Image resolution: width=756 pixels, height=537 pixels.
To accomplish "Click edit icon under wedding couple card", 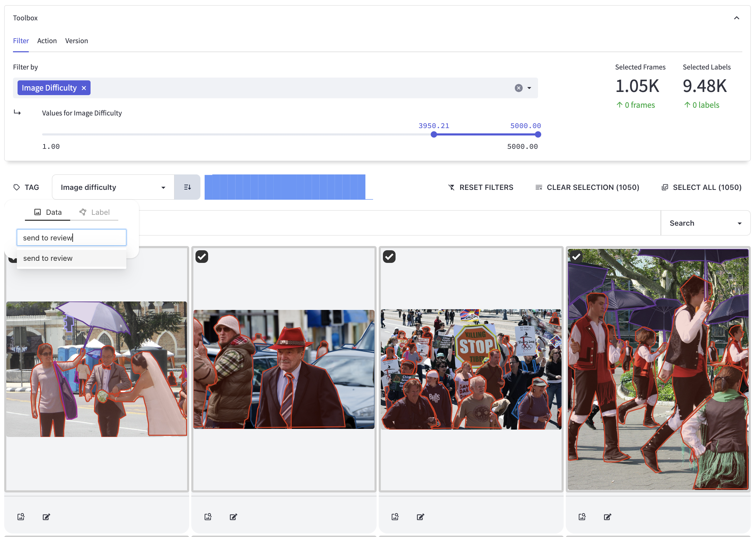I will (46, 517).
